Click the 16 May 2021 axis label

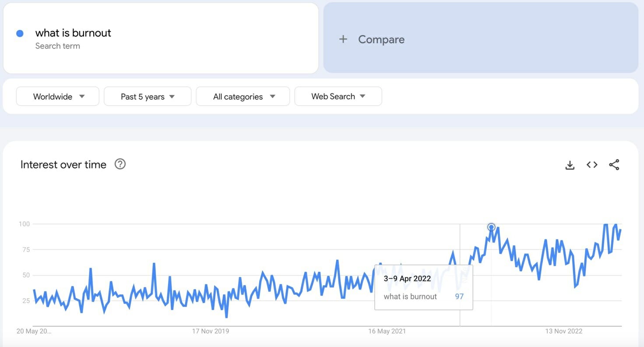[387, 331]
